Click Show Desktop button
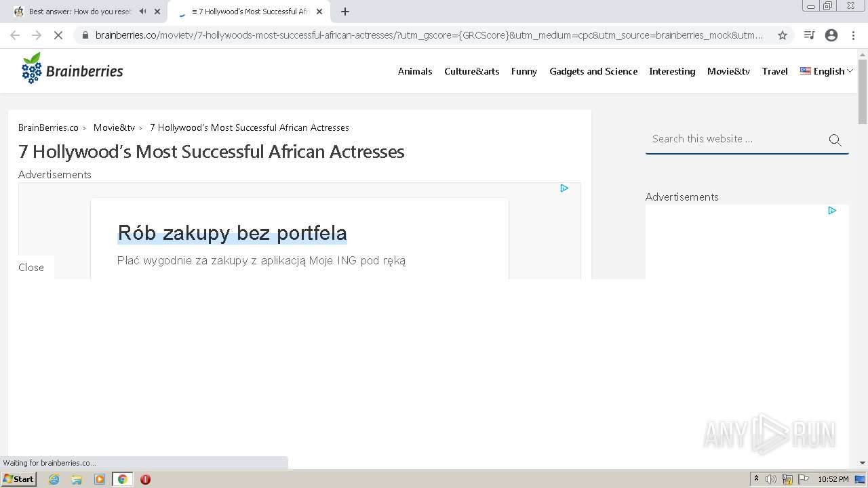The width and height of the screenshot is (868, 488). point(861,479)
